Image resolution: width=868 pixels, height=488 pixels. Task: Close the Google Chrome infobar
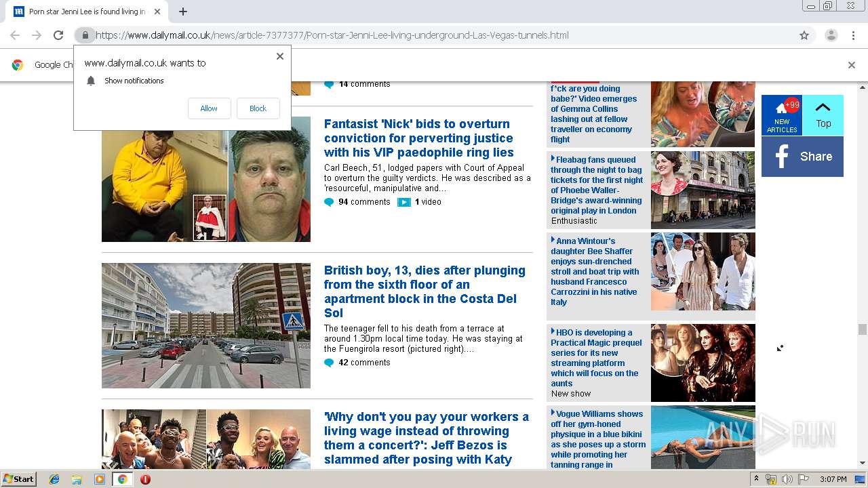(852, 65)
